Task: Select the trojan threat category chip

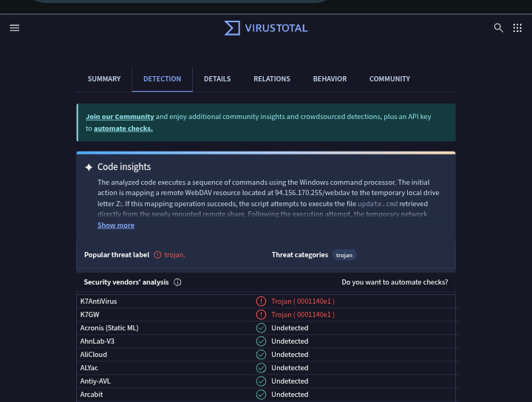Action: tap(344, 255)
